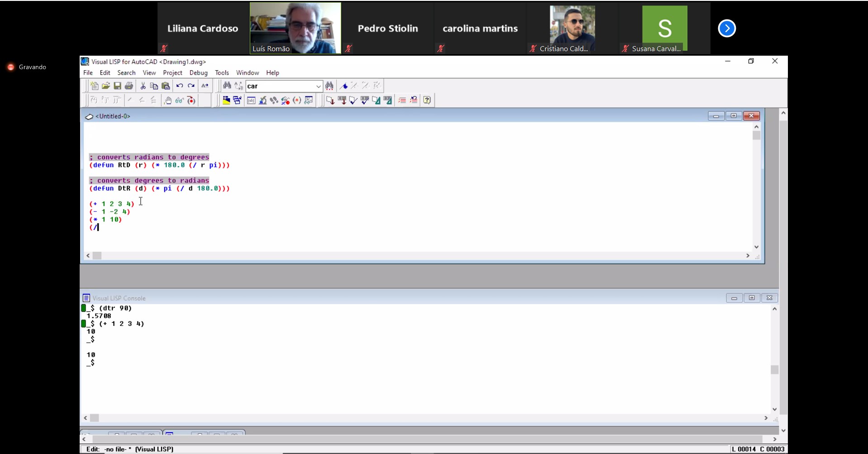This screenshot has height=454, width=868.
Task: Click the Pedro Stiolin participant tile
Action: 388,28
